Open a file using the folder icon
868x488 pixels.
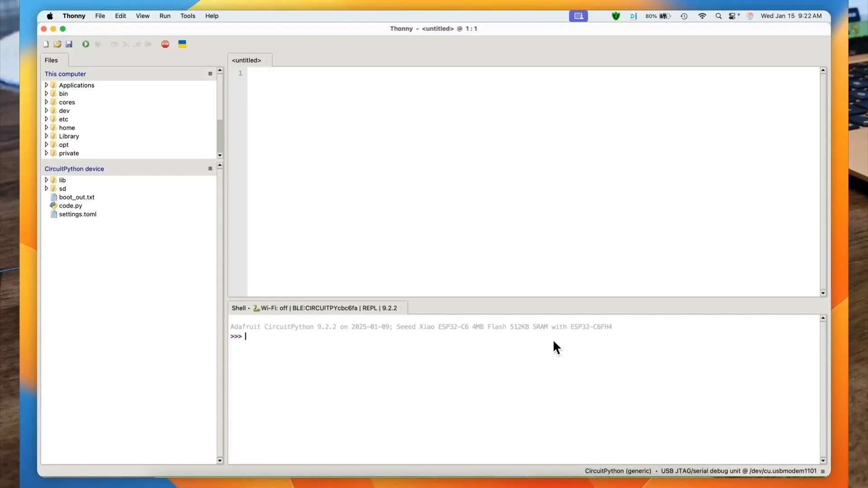(57, 44)
